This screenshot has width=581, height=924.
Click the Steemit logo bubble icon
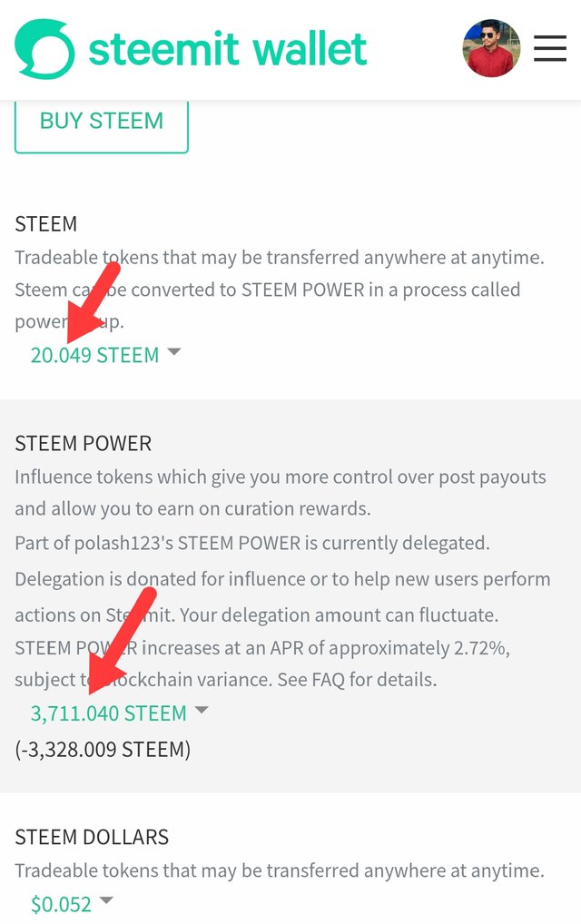click(44, 49)
